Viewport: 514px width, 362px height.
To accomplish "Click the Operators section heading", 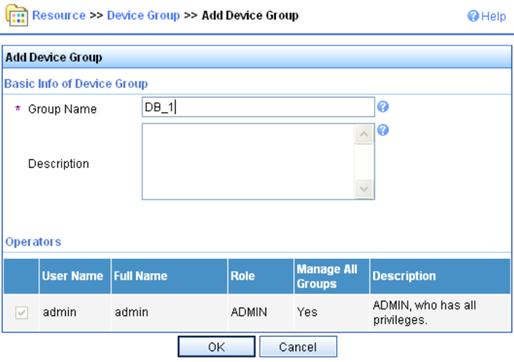I will 33,242.
